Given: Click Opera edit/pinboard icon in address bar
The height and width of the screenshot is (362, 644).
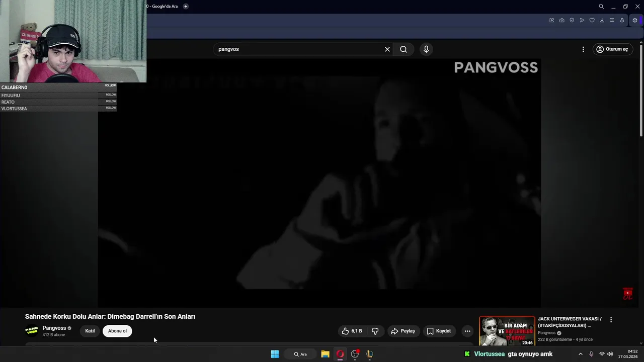Looking at the screenshot, I should click(x=552, y=20).
